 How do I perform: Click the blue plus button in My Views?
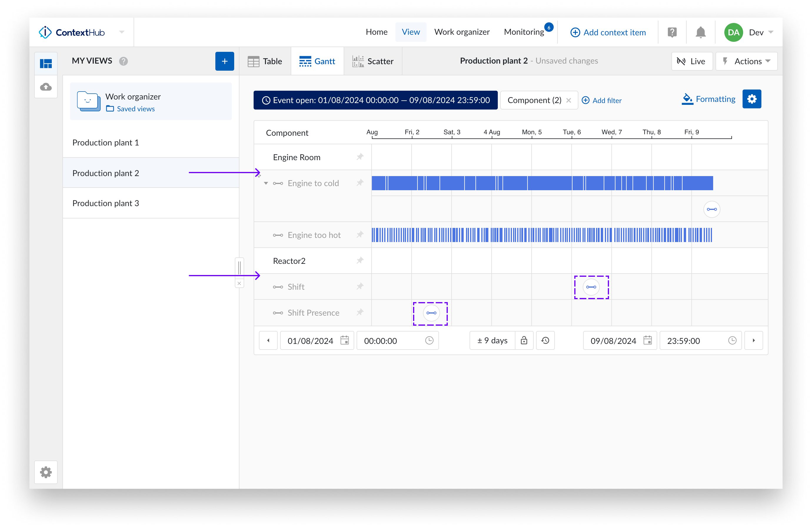tap(224, 61)
